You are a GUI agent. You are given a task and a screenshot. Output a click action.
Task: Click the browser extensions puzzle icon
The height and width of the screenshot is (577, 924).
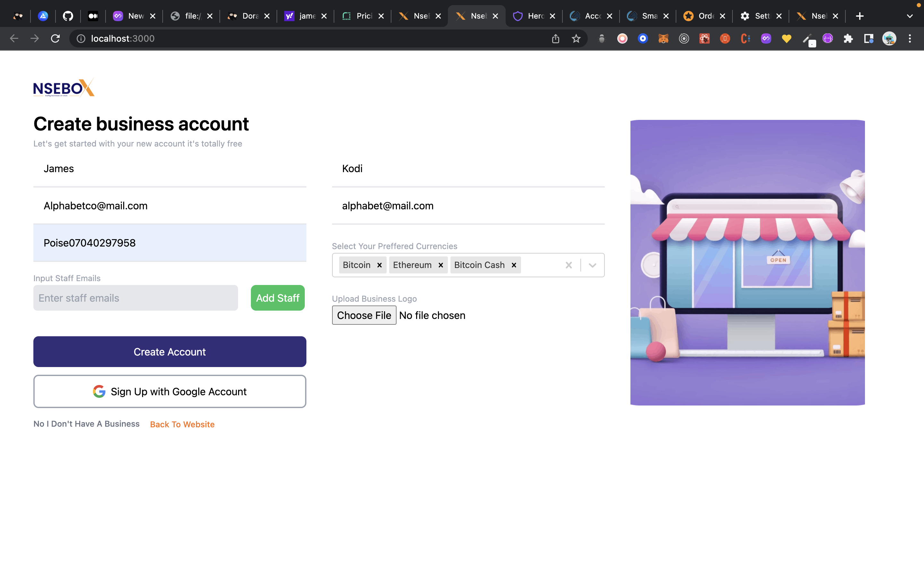click(848, 38)
